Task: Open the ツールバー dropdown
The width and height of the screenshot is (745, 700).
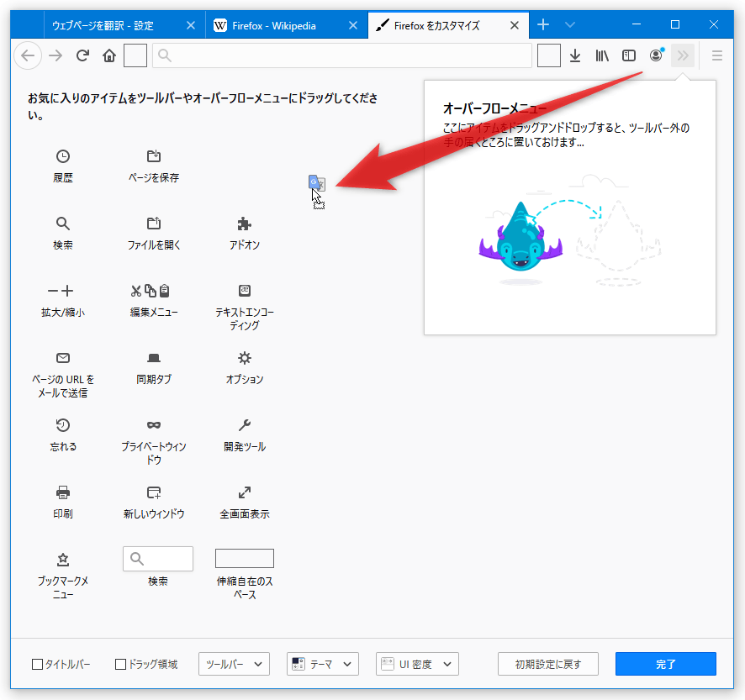Action: pos(234,664)
